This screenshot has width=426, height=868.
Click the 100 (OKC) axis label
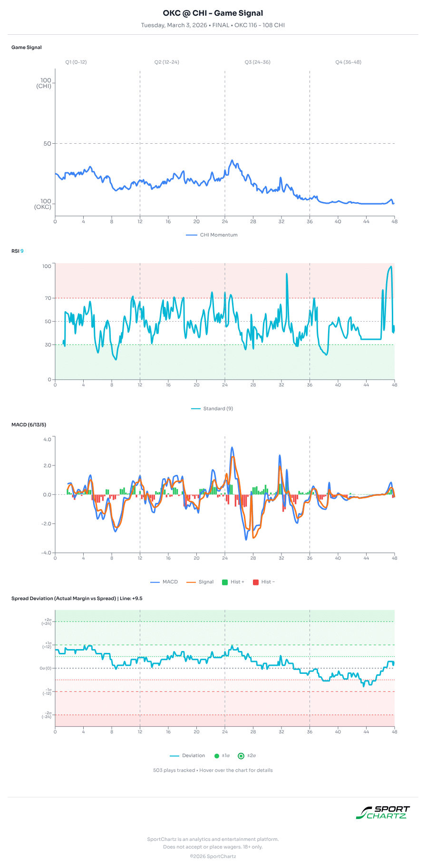click(x=43, y=204)
